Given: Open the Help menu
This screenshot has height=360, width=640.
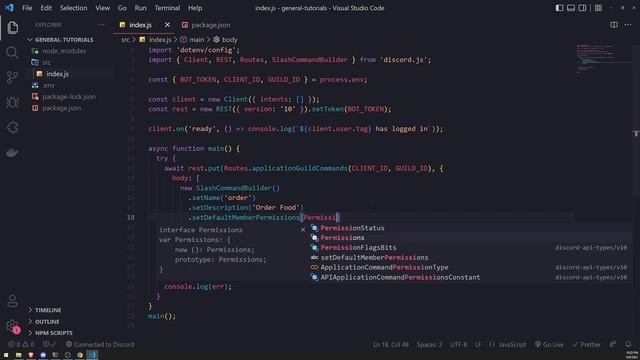Looking at the screenshot, I should click(195, 8).
